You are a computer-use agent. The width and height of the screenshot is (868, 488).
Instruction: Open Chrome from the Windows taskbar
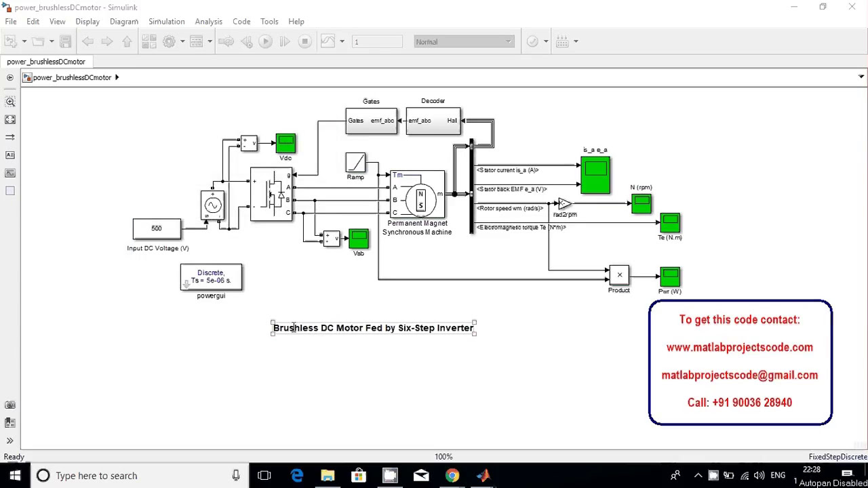tap(452, 476)
